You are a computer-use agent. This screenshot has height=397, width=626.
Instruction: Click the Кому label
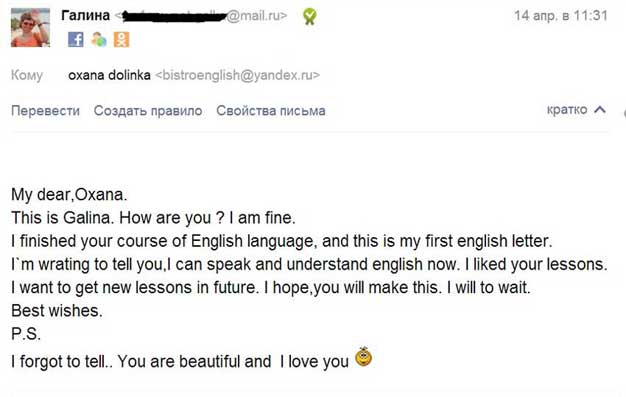[x=27, y=75]
